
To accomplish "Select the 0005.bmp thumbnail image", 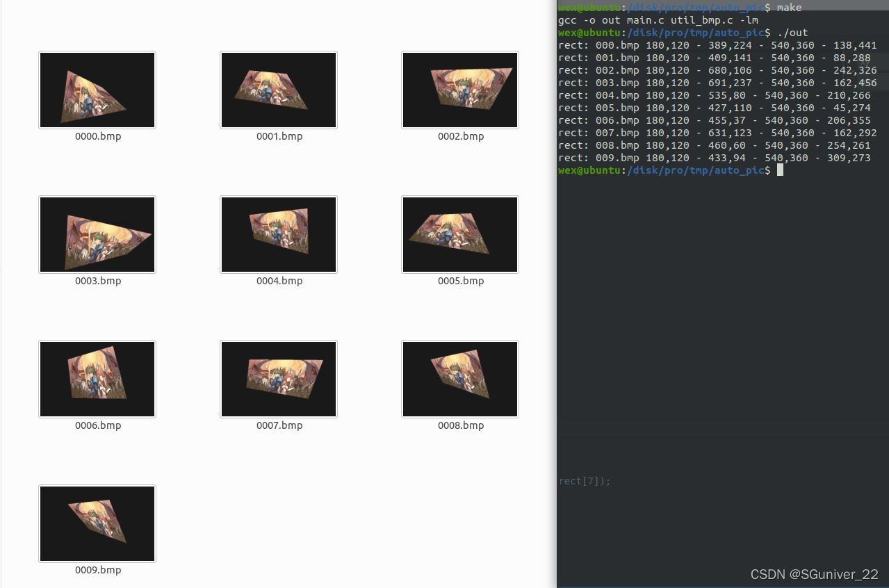I will click(460, 234).
